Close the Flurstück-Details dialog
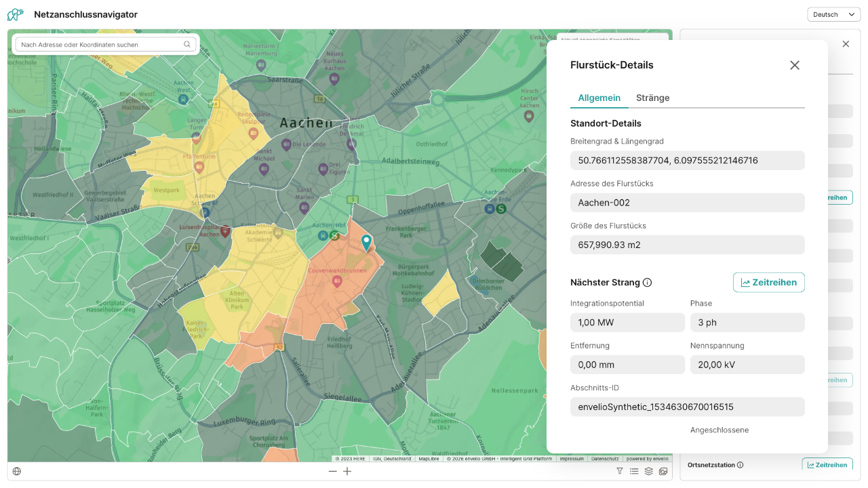868x488 pixels. pos(795,65)
